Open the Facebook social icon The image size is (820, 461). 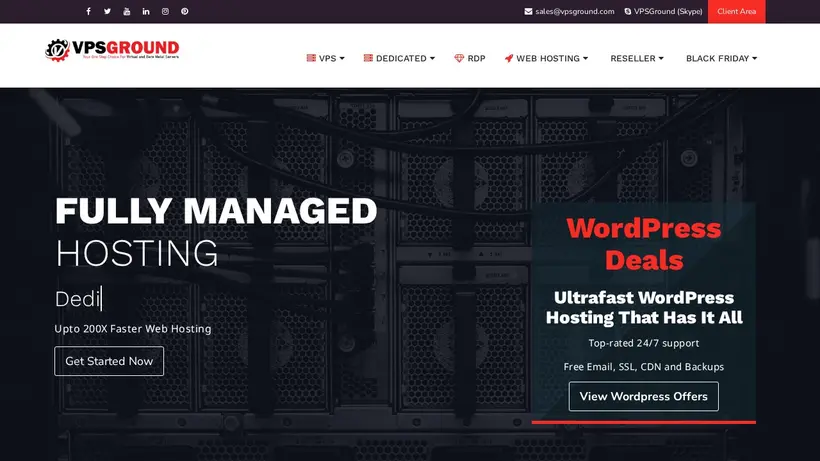click(x=88, y=11)
